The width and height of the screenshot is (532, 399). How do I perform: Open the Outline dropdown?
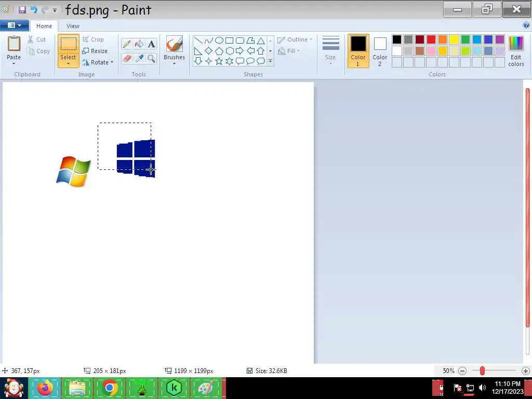click(295, 39)
